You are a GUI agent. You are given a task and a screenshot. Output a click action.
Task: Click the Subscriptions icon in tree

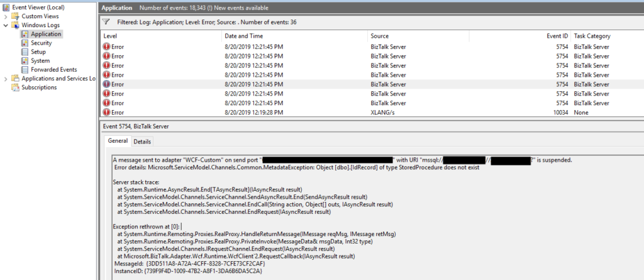point(16,87)
